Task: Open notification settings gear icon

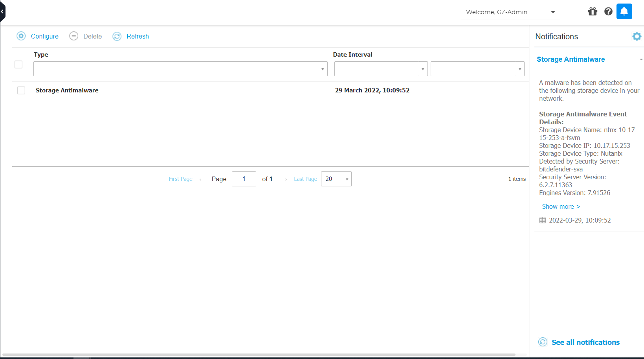Action: 637,37
